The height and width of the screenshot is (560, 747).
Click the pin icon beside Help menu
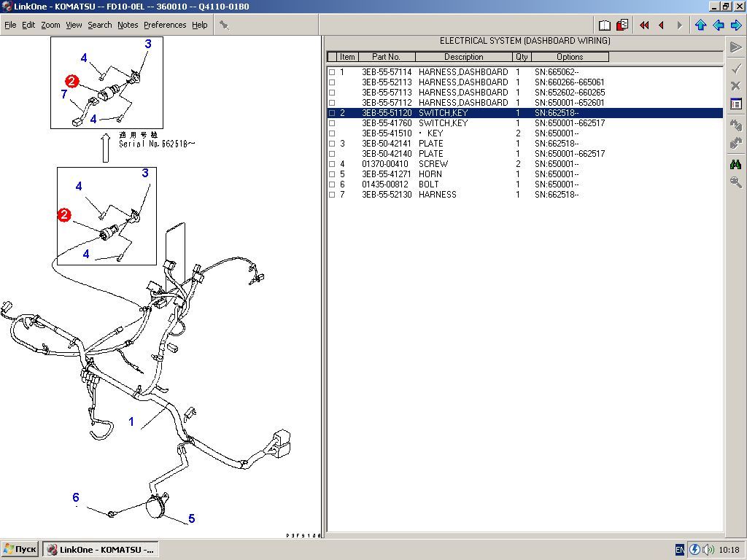click(x=224, y=25)
